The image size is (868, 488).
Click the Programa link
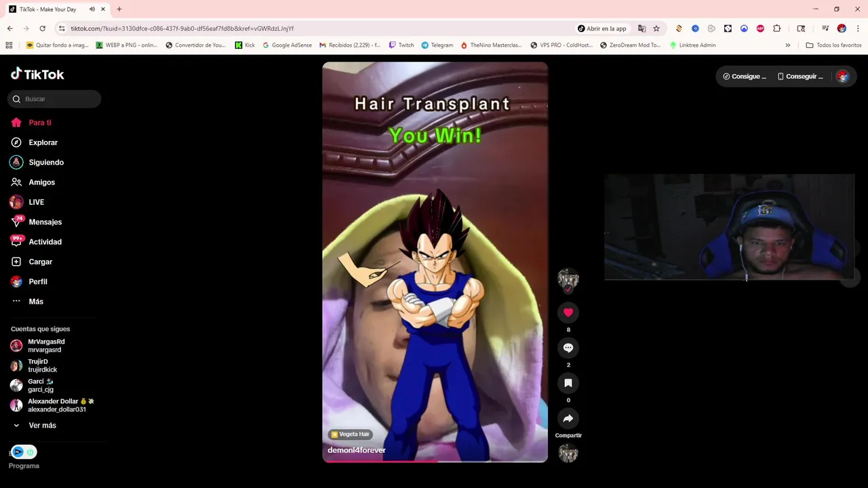pos(24,466)
